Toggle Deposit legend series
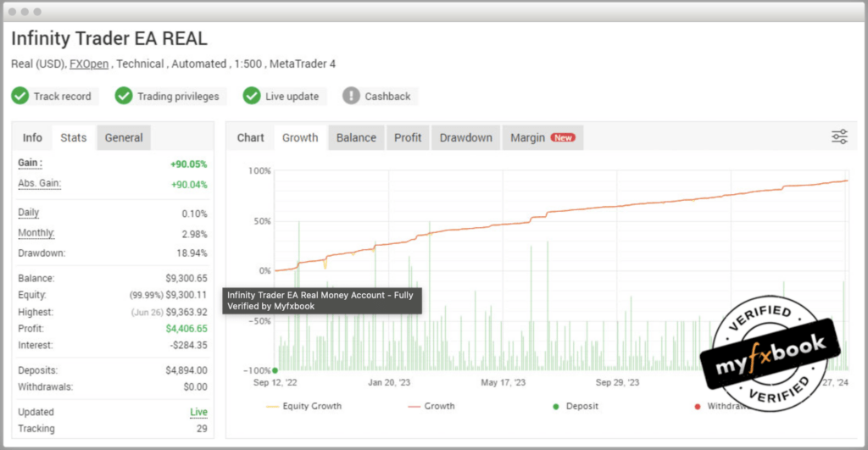The height and width of the screenshot is (450, 868). [576, 406]
